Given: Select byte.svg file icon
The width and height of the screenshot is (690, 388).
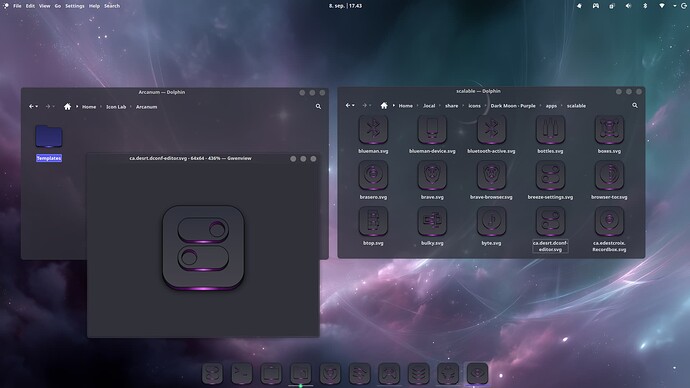Looking at the screenshot, I should pos(491,221).
